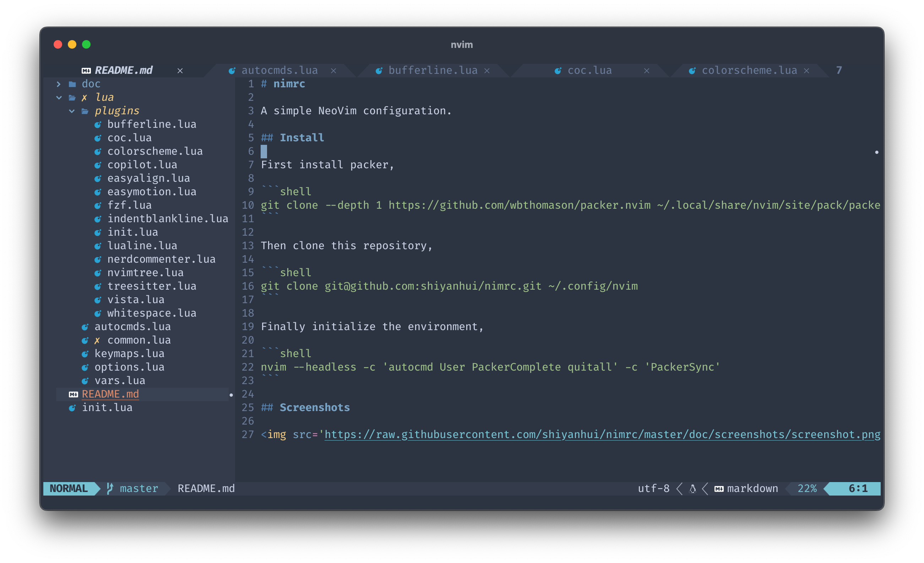Close the README.md buffer tab

pyautogui.click(x=180, y=71)
